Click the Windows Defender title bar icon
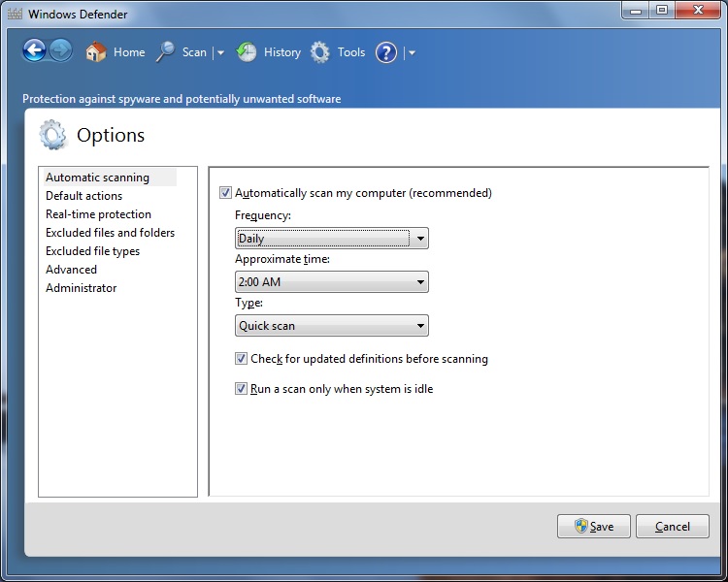Viewport: 728px width, 582px height. pos(13,15)
